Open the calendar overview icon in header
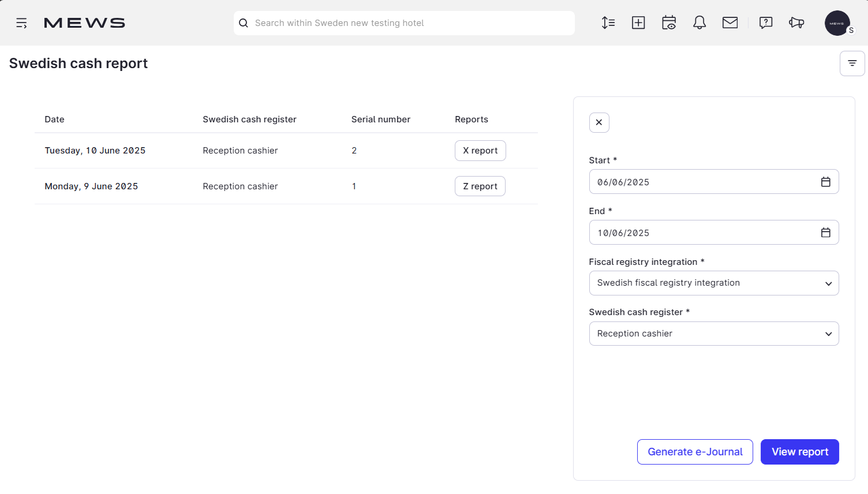868x494 pixels. [669, 23]
